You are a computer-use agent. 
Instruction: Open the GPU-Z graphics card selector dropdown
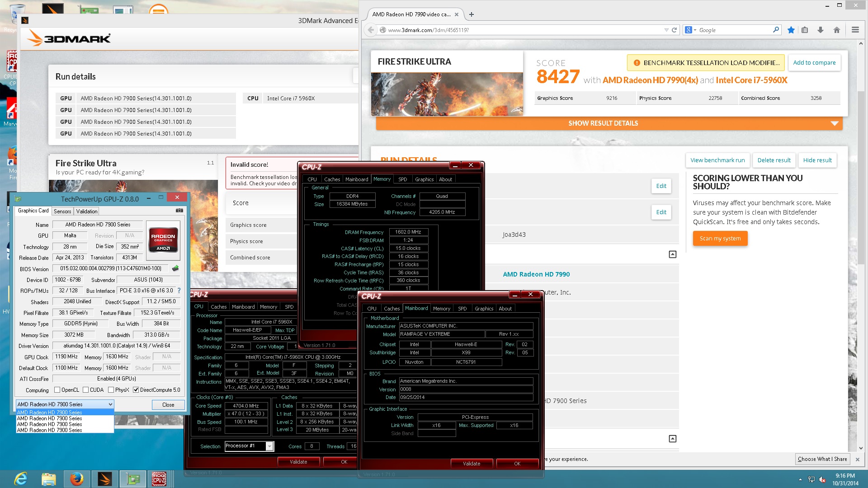(x=65, y=404)
